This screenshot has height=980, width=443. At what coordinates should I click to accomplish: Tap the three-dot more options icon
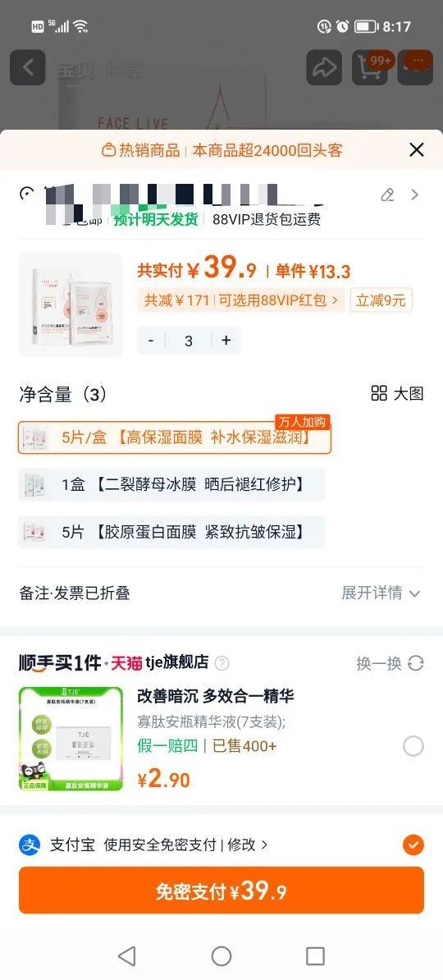(x=415, y=67)
